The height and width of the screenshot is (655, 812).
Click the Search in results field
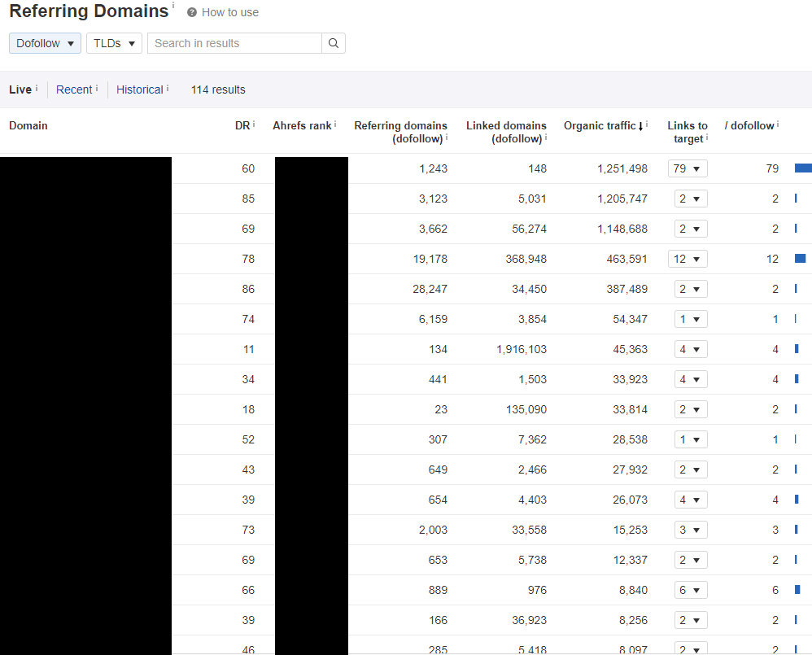(x=234, y=43)
